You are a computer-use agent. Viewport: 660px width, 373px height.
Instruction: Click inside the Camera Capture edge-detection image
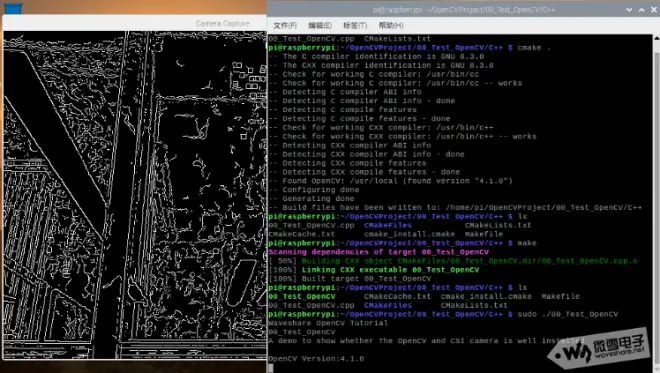(135, 195)
